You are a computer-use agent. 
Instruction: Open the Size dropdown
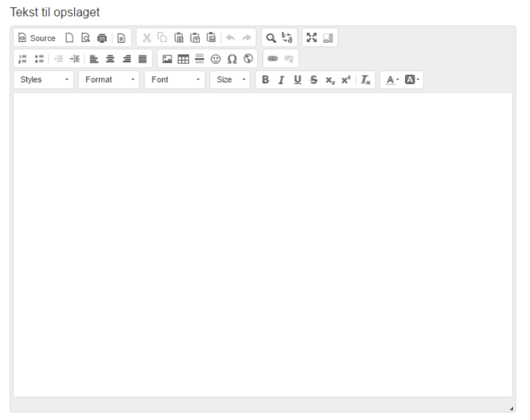[x=230, y=80]
